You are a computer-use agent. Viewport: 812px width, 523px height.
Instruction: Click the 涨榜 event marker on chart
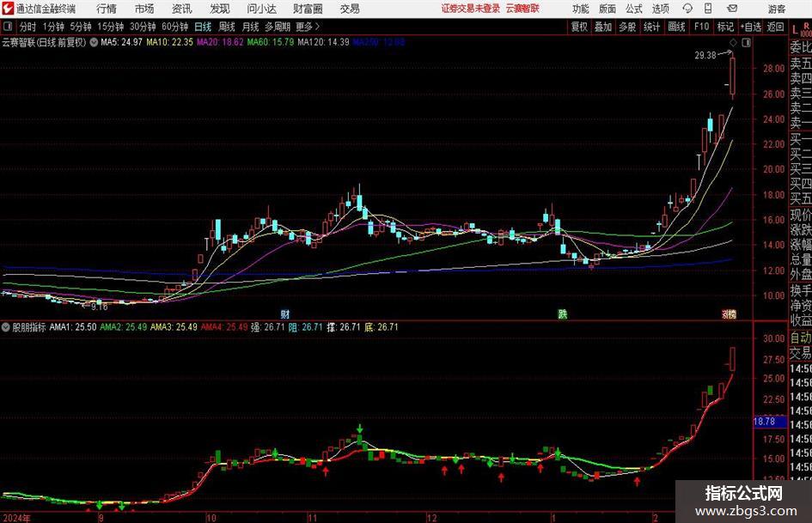[730, 313]
